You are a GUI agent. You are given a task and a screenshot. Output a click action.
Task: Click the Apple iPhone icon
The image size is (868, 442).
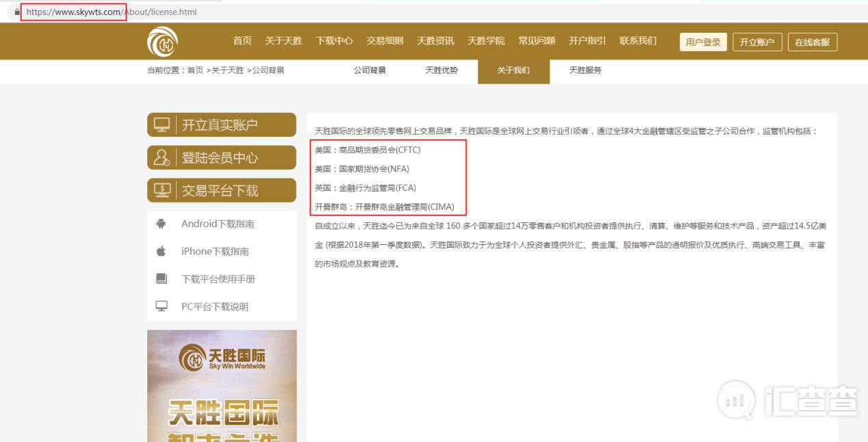tap(162, 251)
